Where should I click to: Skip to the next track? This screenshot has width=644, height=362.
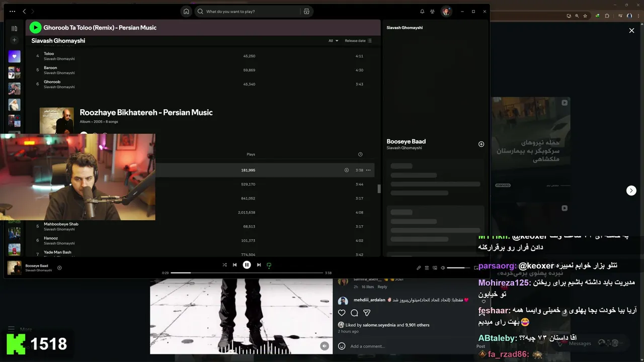[259, 265]
